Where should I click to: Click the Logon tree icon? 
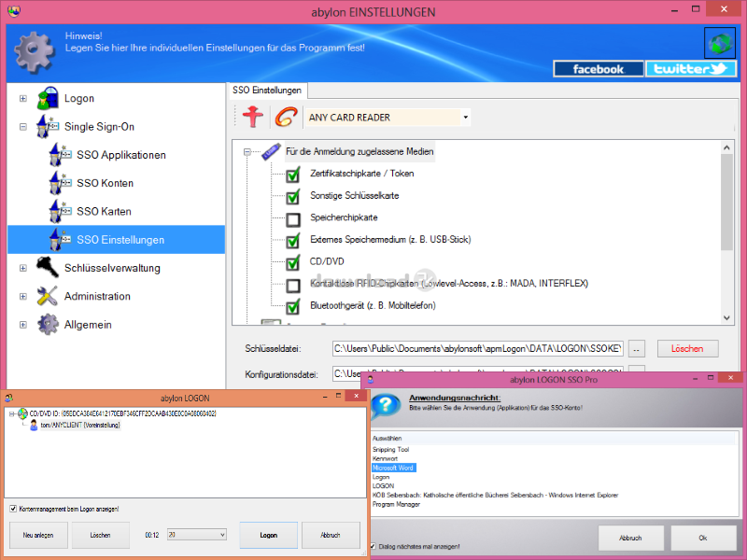pyautogui.click(x=48, y=98)
